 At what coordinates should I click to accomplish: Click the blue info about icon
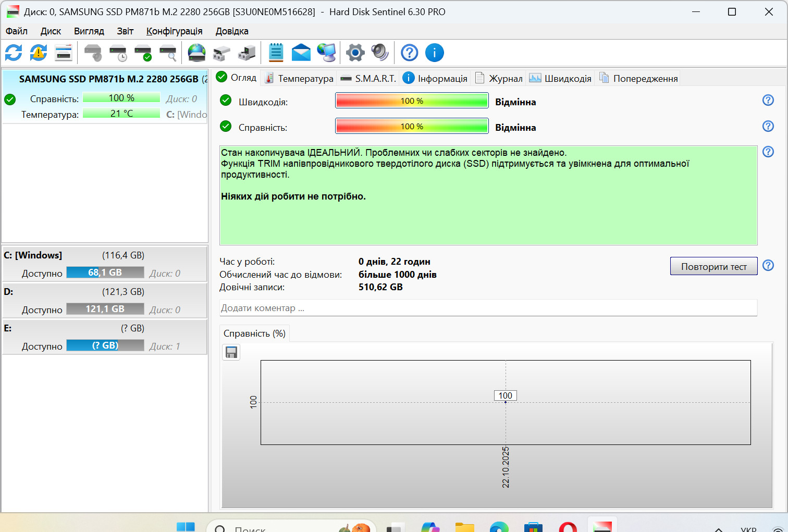point(435,53)
